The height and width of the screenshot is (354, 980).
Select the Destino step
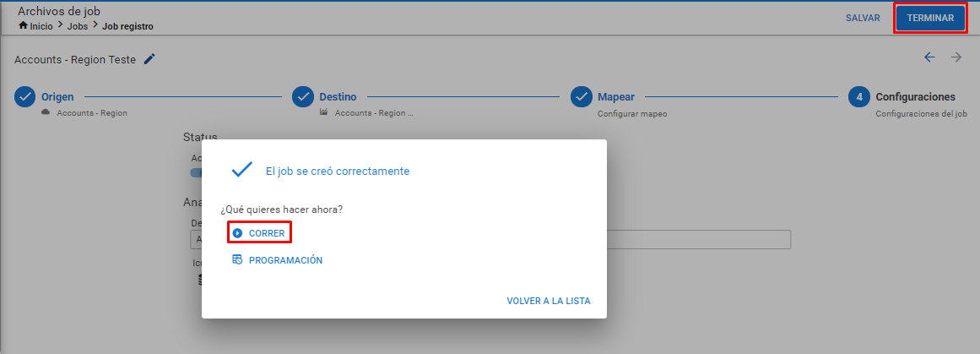(338, 97)
